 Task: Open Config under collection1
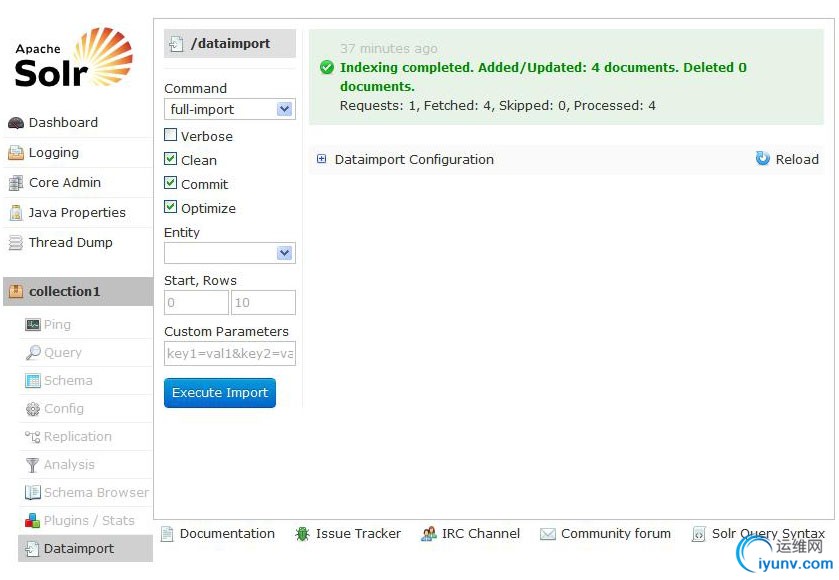pyautogui.click(x=64, y=409)
